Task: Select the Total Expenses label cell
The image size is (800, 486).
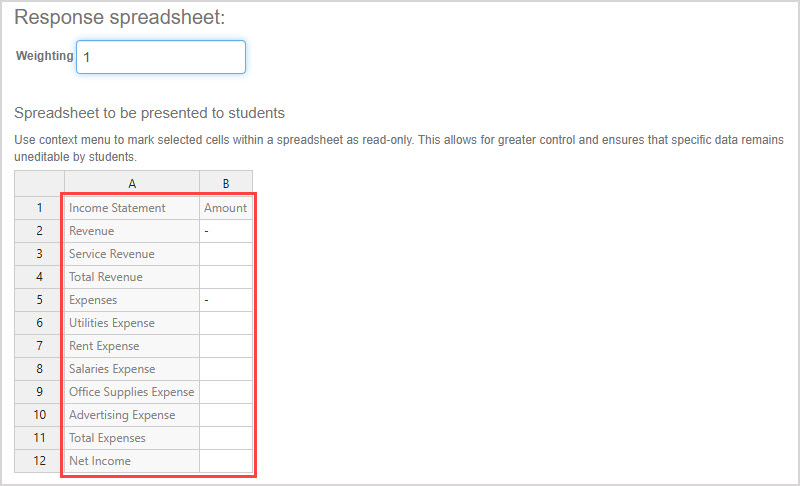Action: click(x=132, y=438)
